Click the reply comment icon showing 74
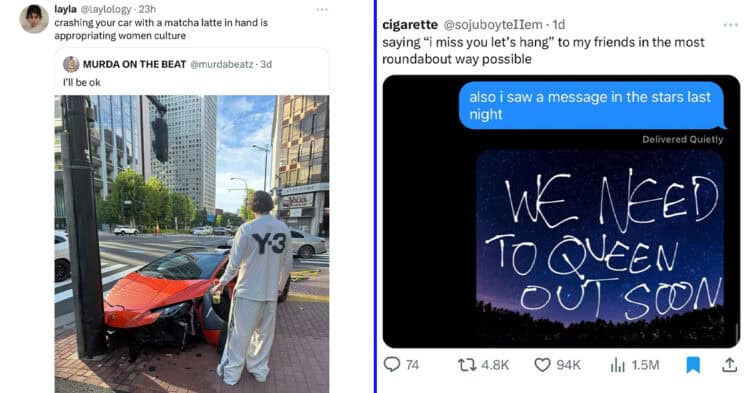Screen dimensions: 750x393 coord(392,365)
